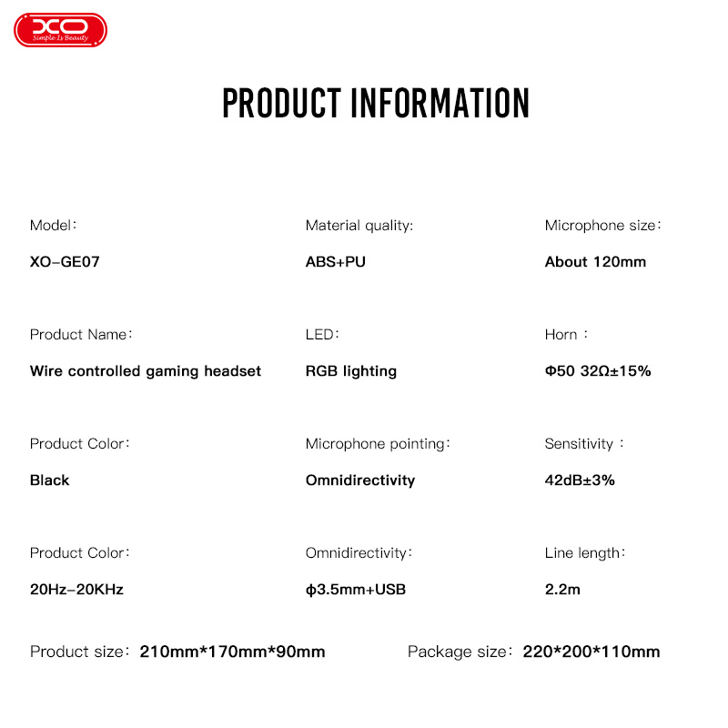
Task: Click the PRODUCT INFORMATION heading
Action: pos(376,104)
